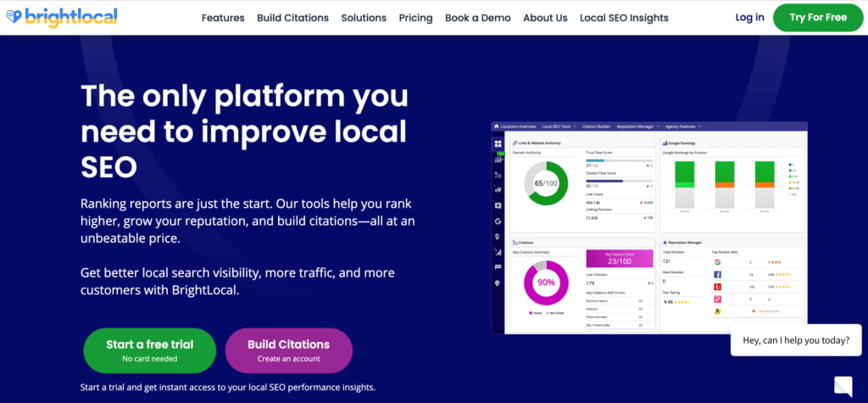This screenshot has width=868, height=403.
Task: Select Citation Builder tab in dashboard
Action: 596,126
